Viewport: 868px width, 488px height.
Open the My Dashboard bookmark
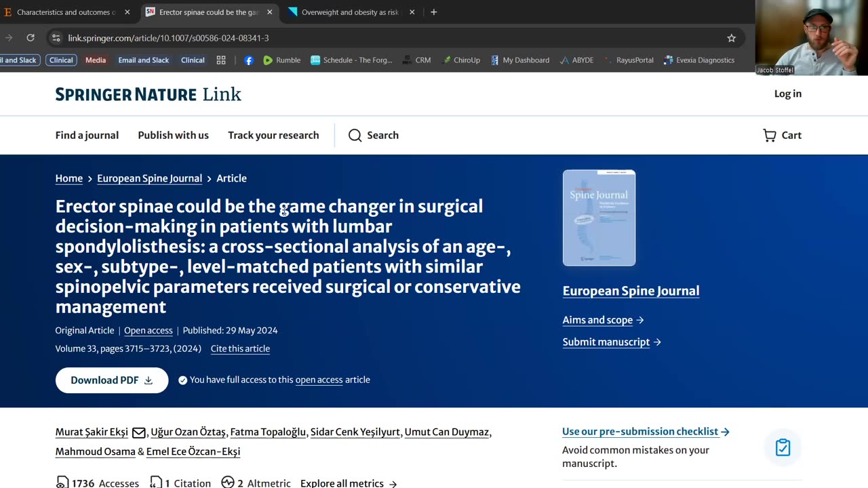coord(519,60)
